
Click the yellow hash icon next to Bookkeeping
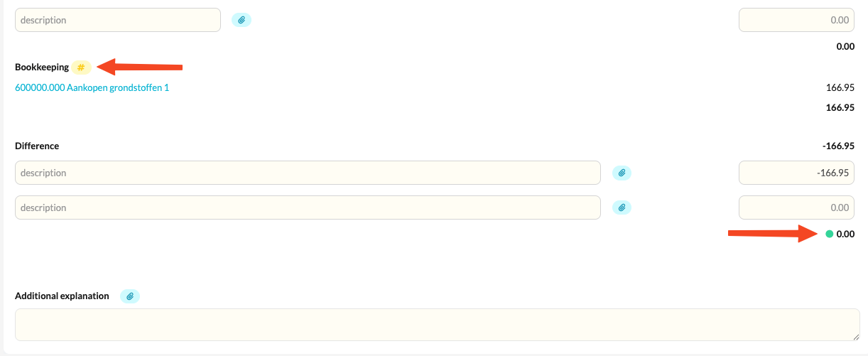[x=81, y=68]
